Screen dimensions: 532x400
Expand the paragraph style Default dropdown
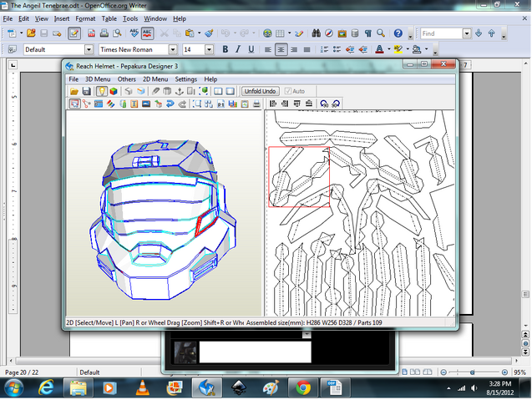coord(89,49)
